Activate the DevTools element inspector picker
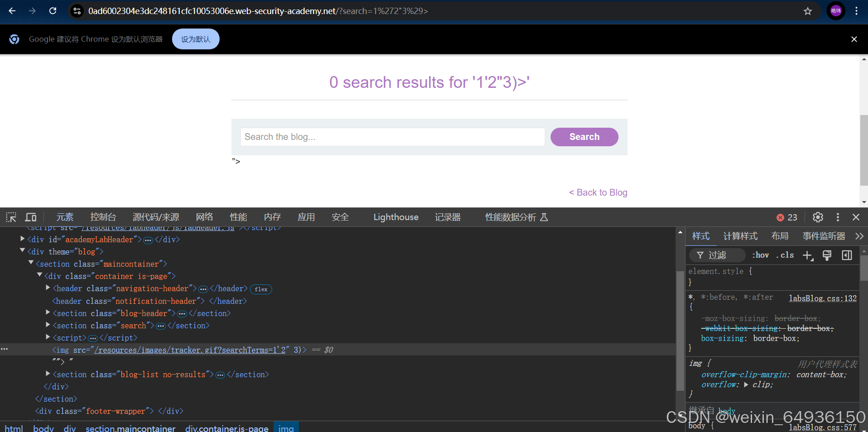Viewport: 868px width, 432px height. point(11,217)
